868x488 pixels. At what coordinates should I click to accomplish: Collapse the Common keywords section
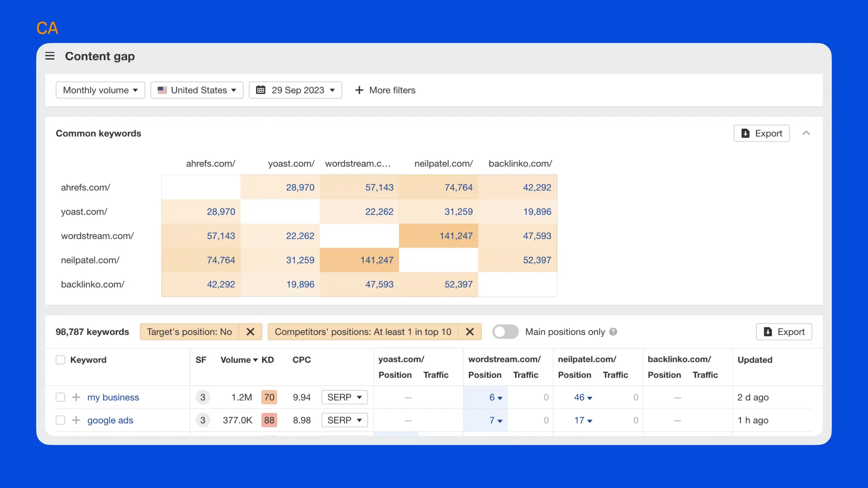806,133
